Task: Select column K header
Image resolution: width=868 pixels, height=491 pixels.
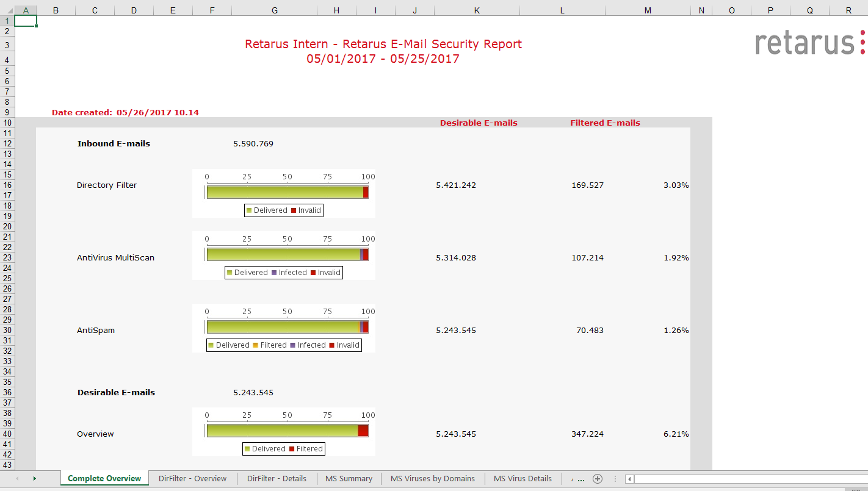Action: 477,10
